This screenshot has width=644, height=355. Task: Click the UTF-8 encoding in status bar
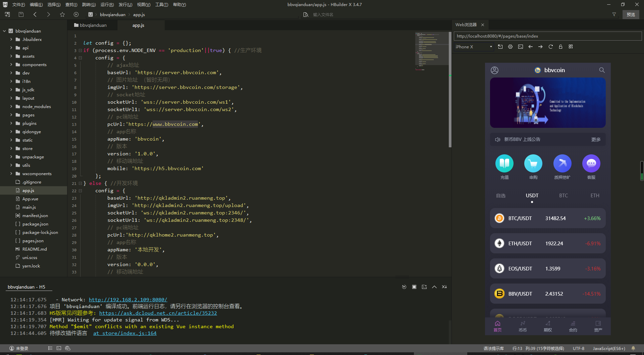[579, 348]
